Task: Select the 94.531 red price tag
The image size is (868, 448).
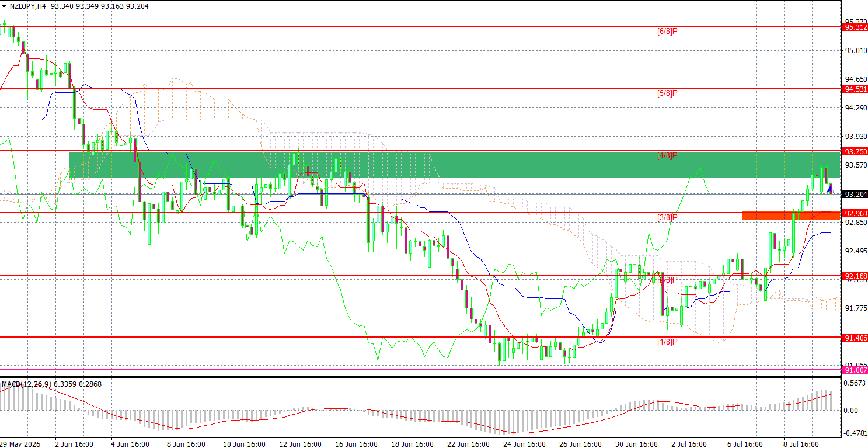Action: 855,89
